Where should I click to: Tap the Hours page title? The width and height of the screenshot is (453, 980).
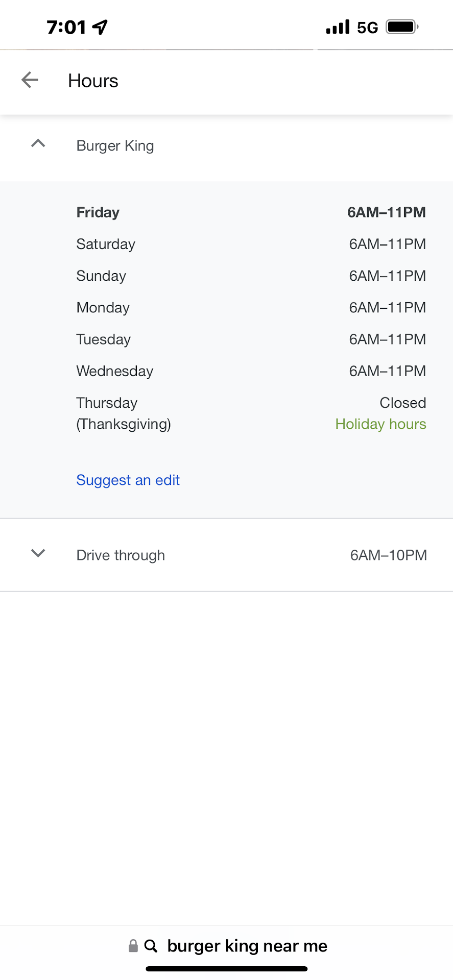93,81
